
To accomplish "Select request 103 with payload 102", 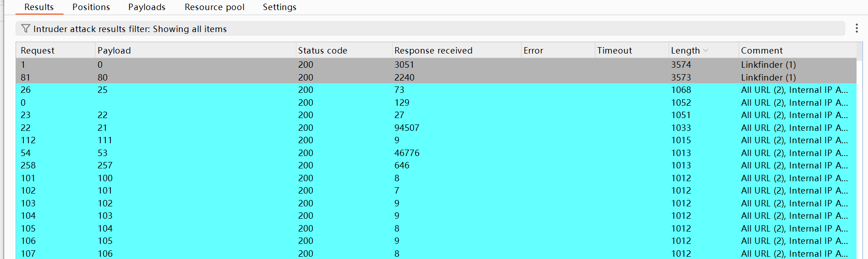I will [x=436, y=203].
